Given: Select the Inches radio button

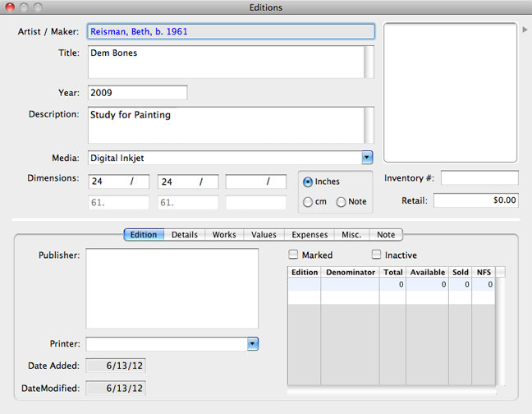Looking at the screenshot, I should click(x=308, y=182).
